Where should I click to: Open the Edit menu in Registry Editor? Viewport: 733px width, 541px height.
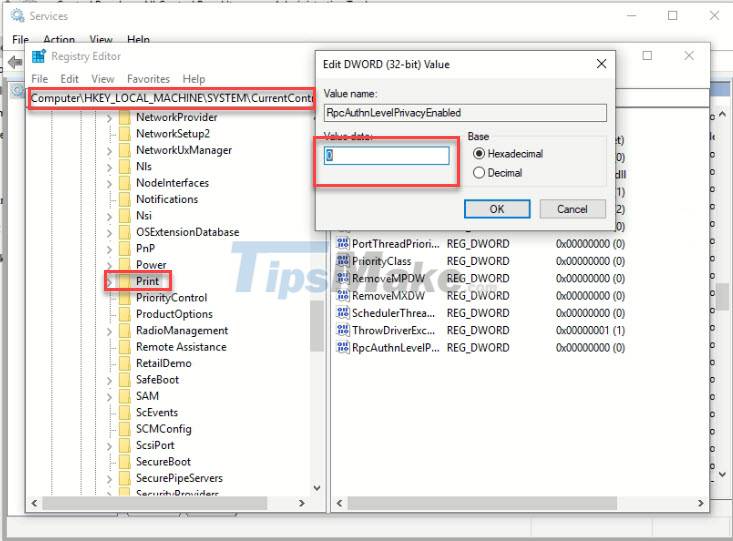coord(69,79)
